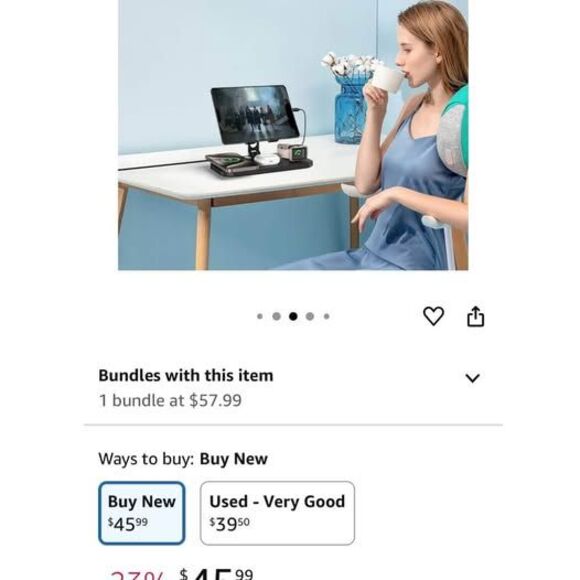This screenshot has width=580, height=580.
Task: Select the active third carousel dot
Action: 293,316
